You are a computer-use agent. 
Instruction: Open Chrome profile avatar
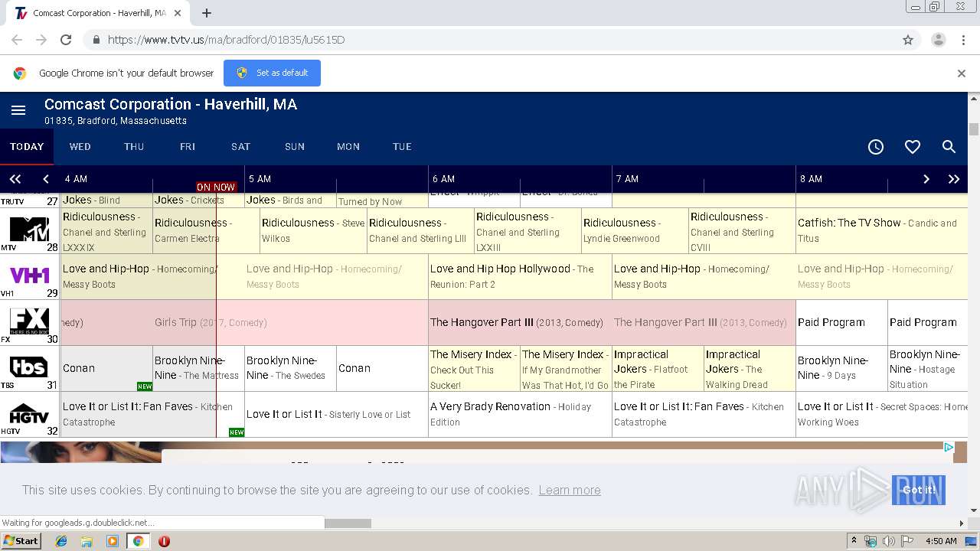[938, 40]
